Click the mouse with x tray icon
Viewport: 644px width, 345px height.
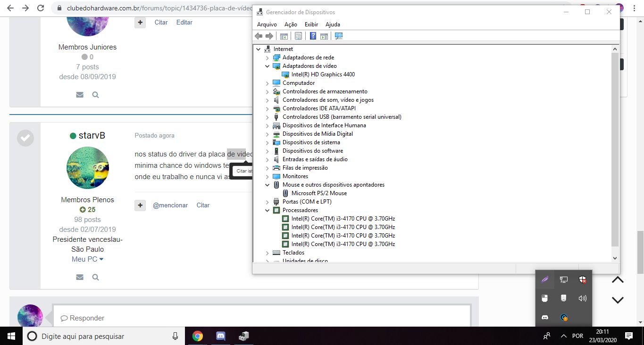[564, 298]
